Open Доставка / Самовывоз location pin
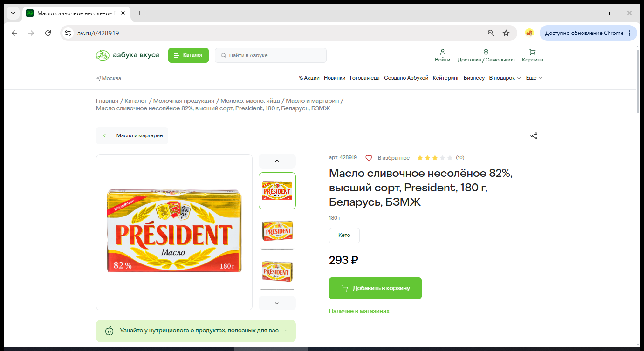 pyautogui.click(x=486, y=52)
